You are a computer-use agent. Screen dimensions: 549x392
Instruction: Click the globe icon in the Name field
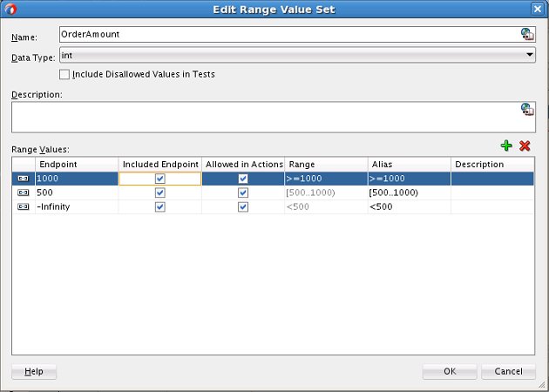point(527,34)
